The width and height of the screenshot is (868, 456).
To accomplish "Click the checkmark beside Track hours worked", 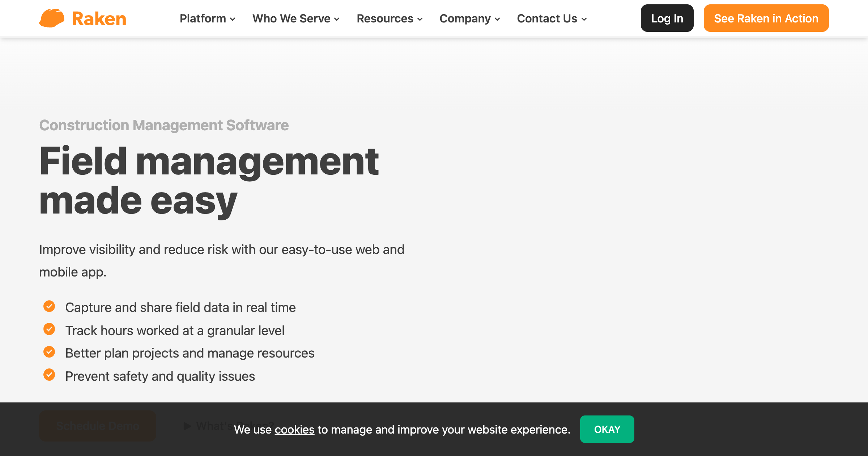I will 49,329.
